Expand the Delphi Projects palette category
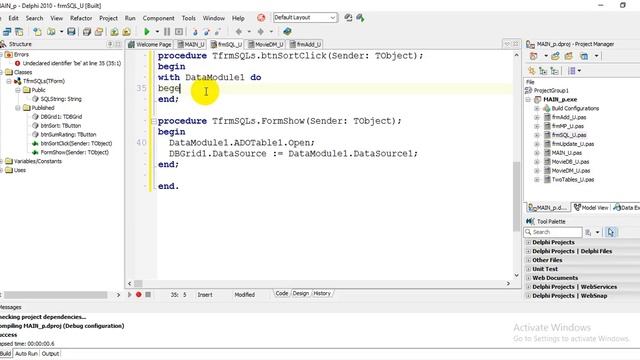640x360 pixels. (x=529, y=242)
